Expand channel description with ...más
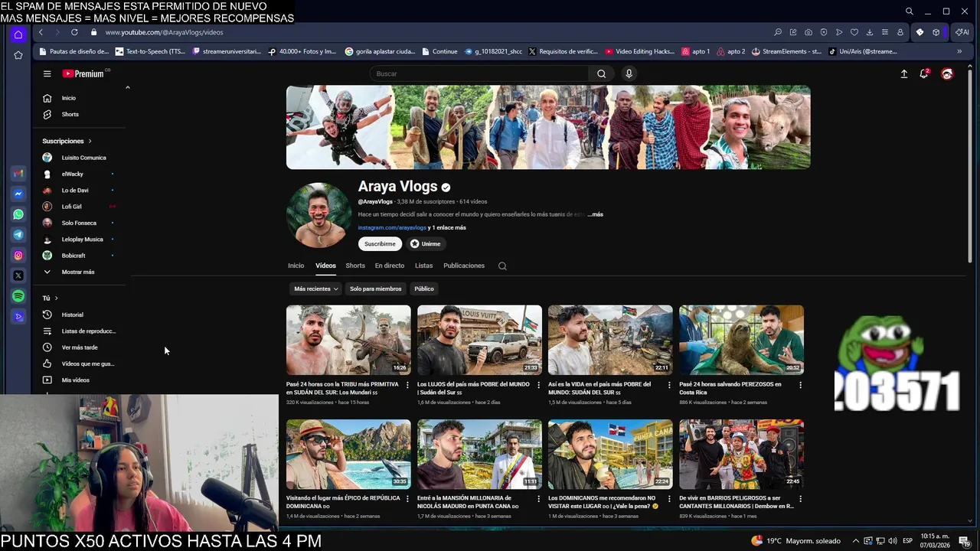The height and width of the screenshot is (551, 980). click(x=595, y=214)
